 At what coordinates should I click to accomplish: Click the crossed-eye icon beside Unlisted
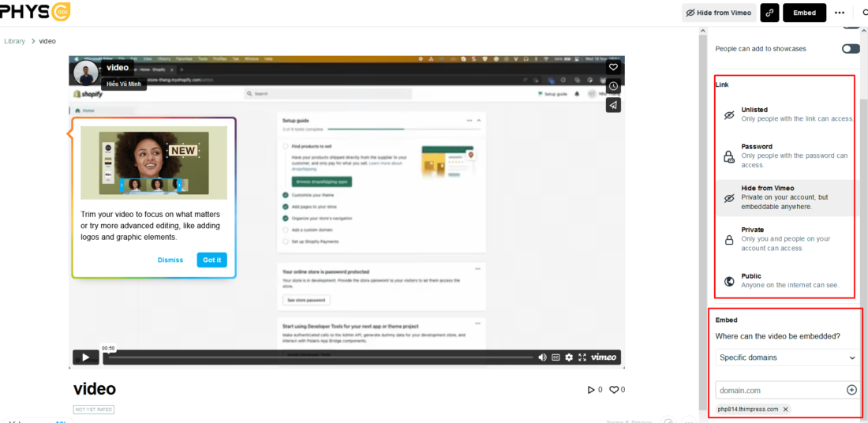click(729, 115)
